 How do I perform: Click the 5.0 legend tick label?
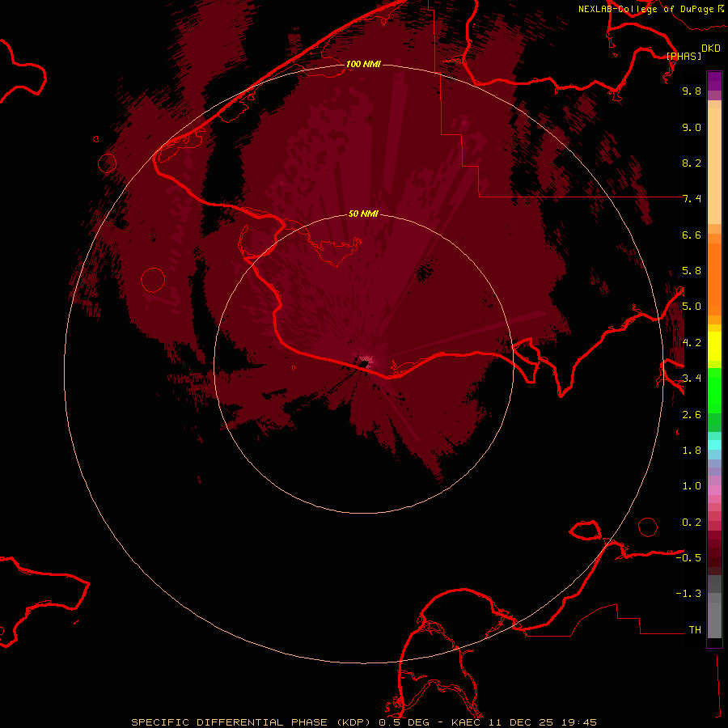692,307
